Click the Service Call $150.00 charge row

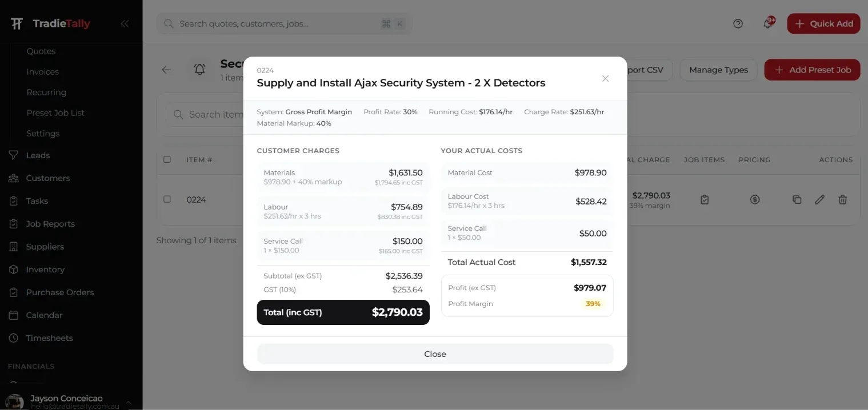tap(343, 246)
